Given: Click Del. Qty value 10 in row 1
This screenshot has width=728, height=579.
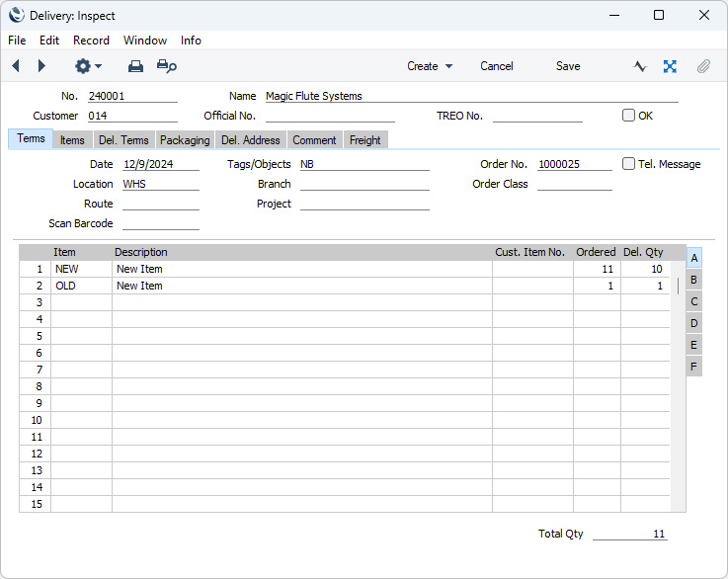Looking at the screenshot, I should click(x=645, y=269).
